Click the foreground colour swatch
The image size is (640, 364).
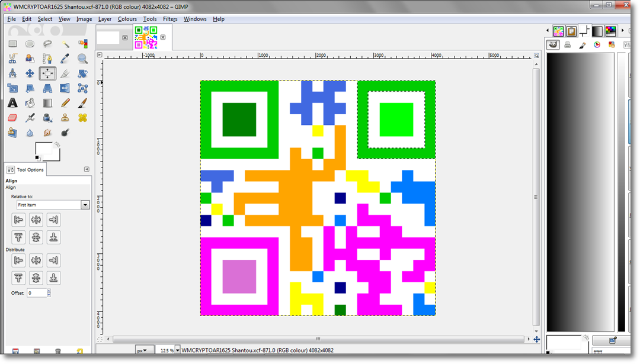coord(44,149)
